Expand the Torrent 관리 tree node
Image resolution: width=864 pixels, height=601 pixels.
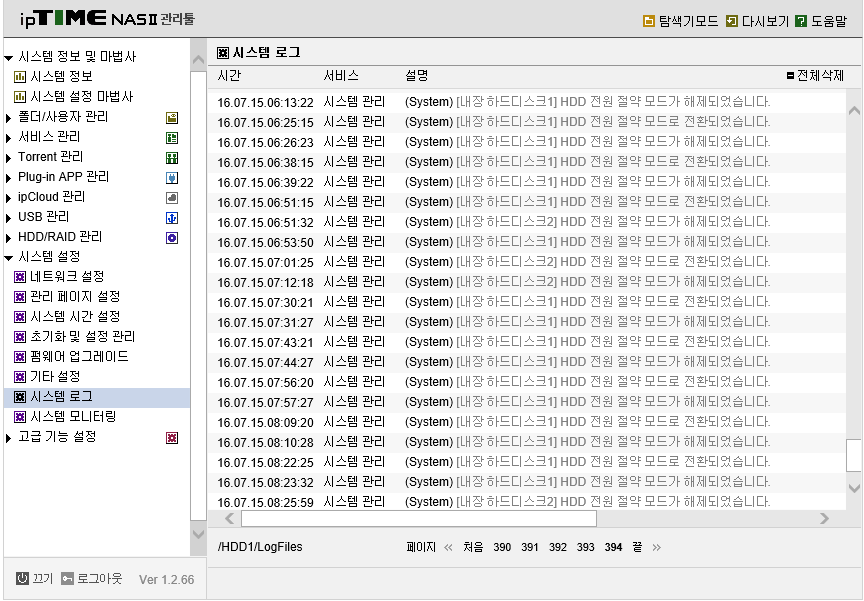(8, 158)
